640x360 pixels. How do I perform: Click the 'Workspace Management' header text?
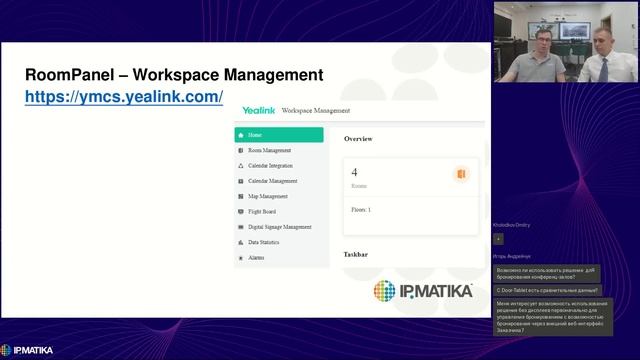(x=316, y=111)
